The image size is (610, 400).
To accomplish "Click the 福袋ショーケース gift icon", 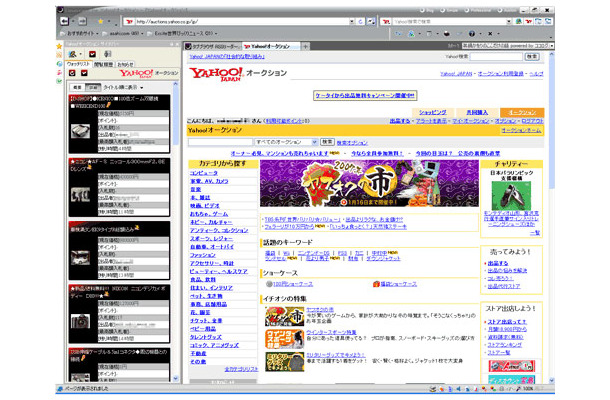I will click(x=376, y=284).
